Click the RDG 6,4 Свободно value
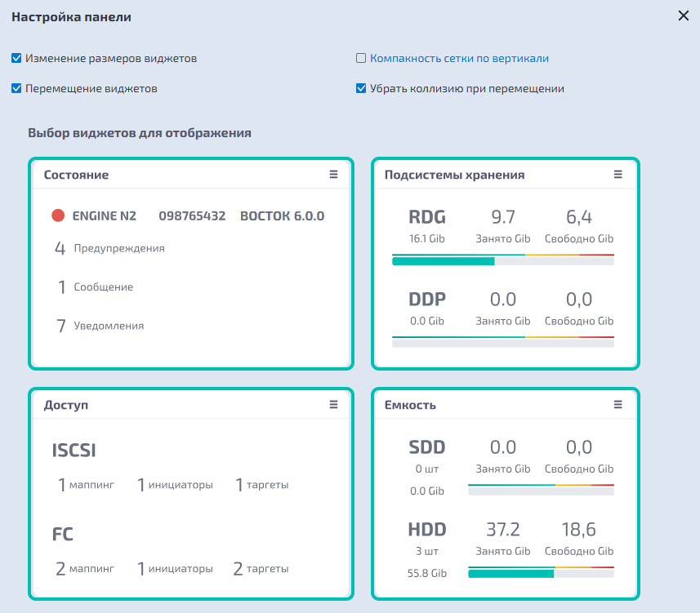Screen dimensions: 700x613 pos(579,217)
